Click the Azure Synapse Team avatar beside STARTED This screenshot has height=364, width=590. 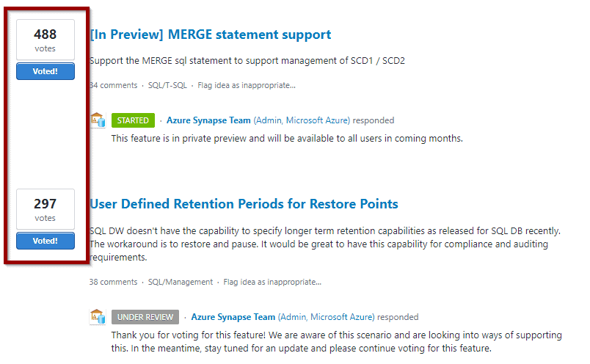(x=98, y=120)
